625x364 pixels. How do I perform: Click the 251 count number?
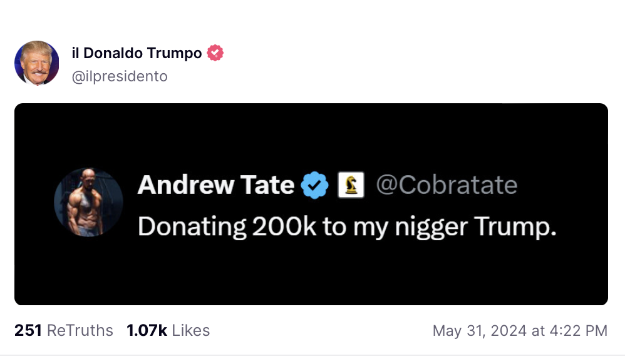(x=28, y=330)
